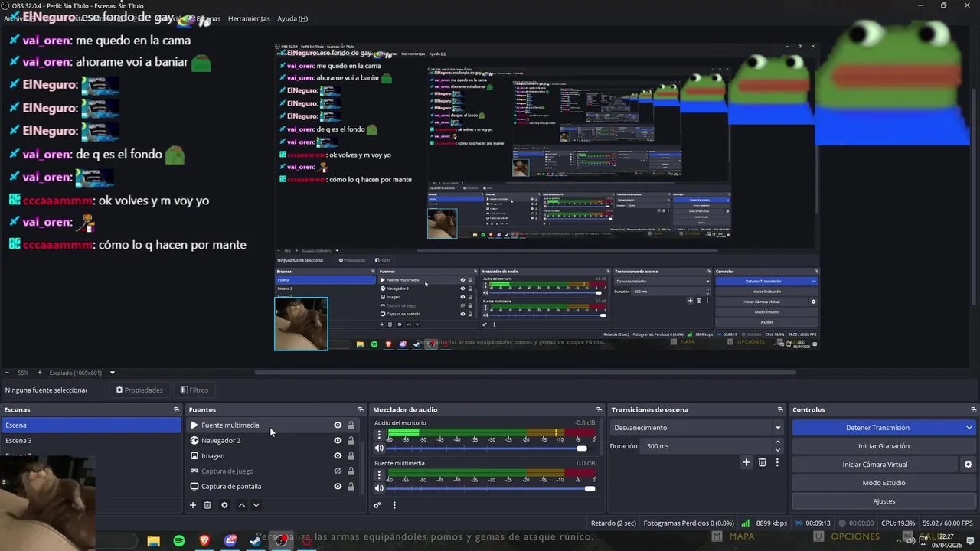Select the scene named Escena 3
Viewport: 980px width, 551px height.
(91, 440)
